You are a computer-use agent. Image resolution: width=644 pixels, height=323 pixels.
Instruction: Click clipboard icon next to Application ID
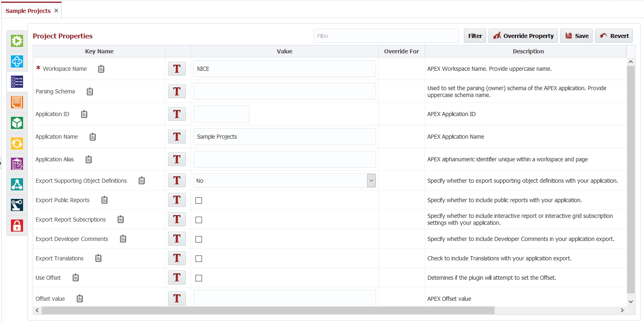84,114
